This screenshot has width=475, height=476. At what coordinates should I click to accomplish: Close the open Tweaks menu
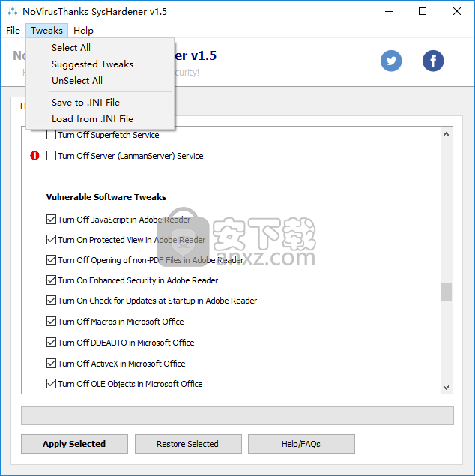[46, 30]
